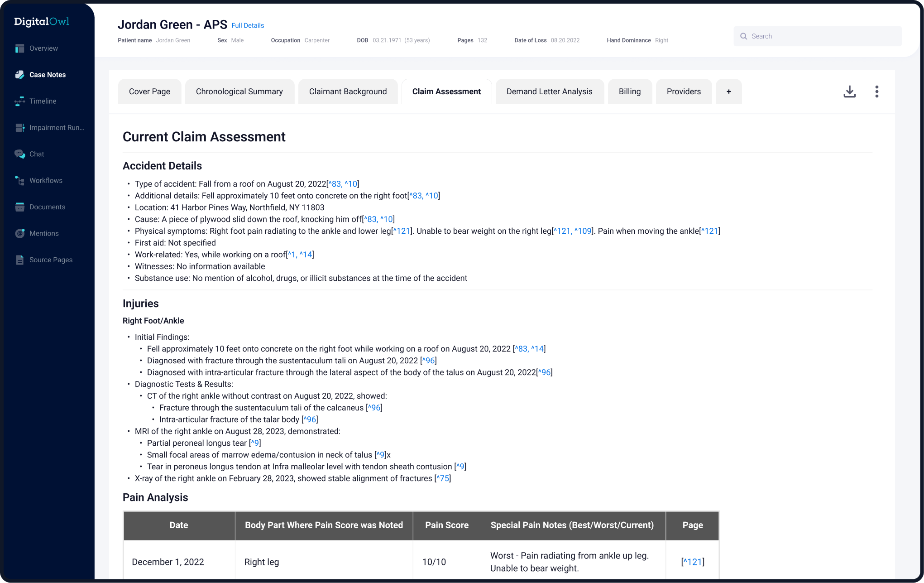
Task: Click the Full Details link
Action: point(247,25)
